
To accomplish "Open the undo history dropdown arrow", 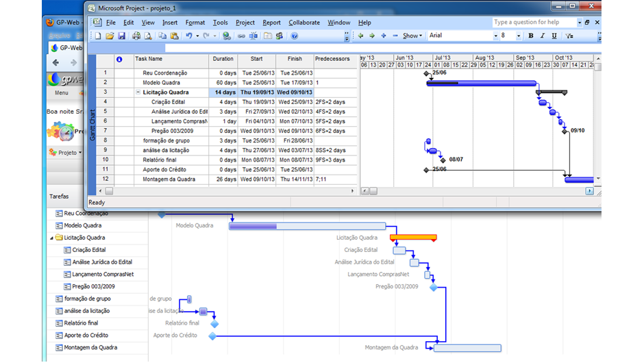I will point(197,36).
